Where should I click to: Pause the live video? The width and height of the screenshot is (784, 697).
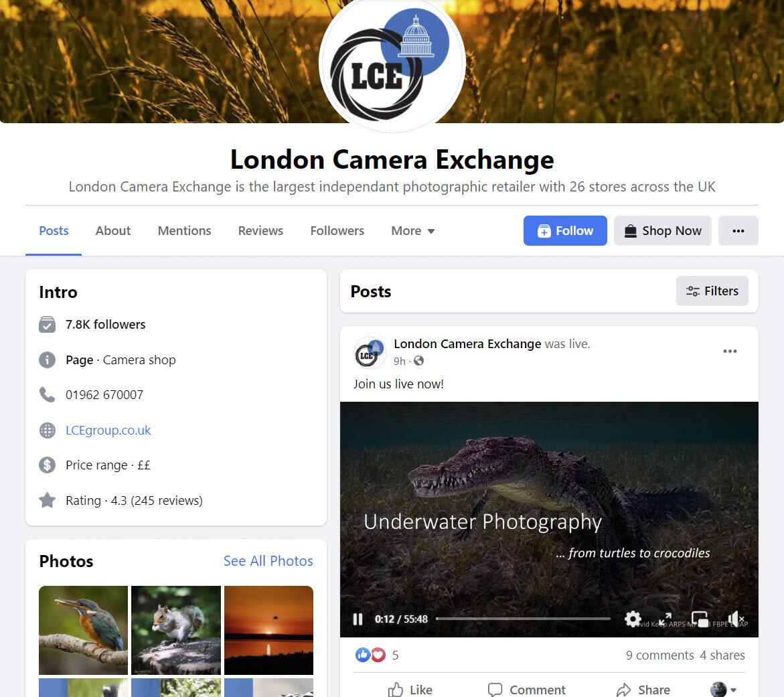tap(358, 619)
